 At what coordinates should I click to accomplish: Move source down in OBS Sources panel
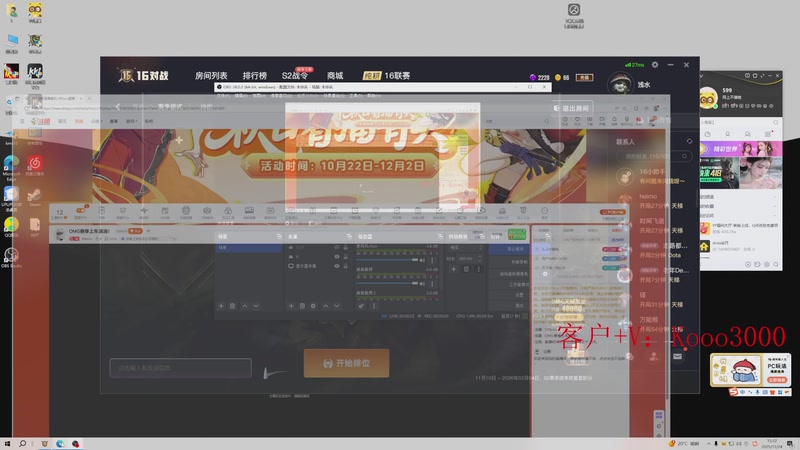pos(337,306)
